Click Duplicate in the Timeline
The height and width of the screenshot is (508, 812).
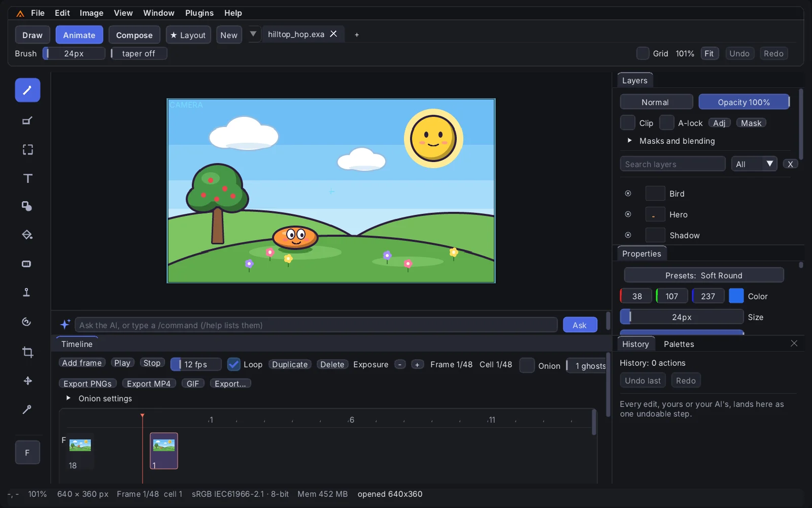[x=290, y=364]
